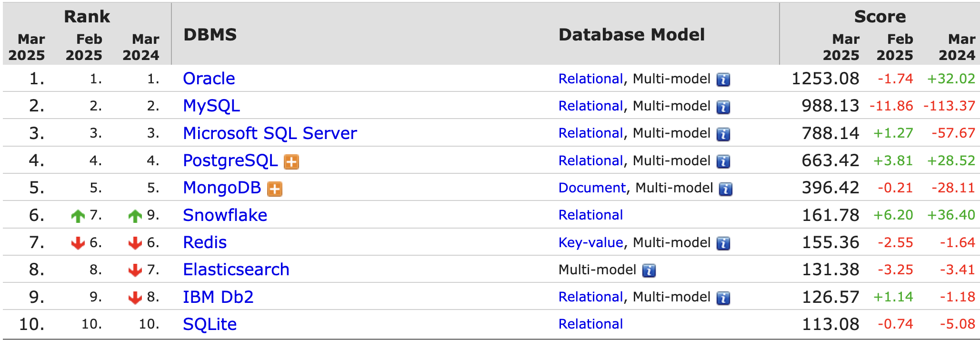Expand the orange plus next to MongoDB
The image size is (980, 340).
point(275,189)
